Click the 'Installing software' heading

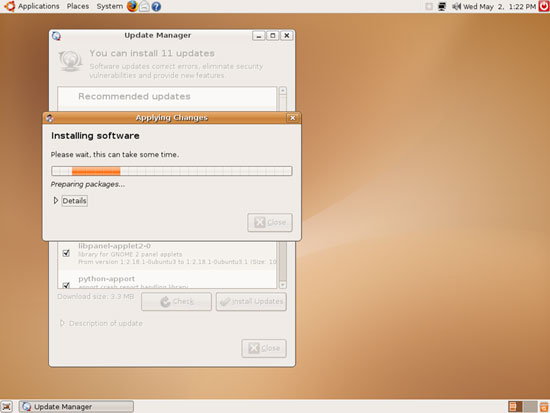[95, 136]
